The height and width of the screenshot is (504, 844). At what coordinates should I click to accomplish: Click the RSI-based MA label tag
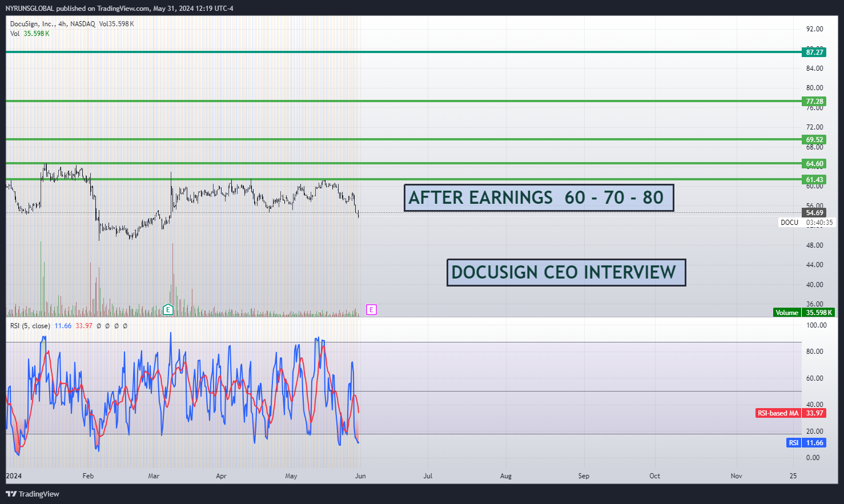778,413
